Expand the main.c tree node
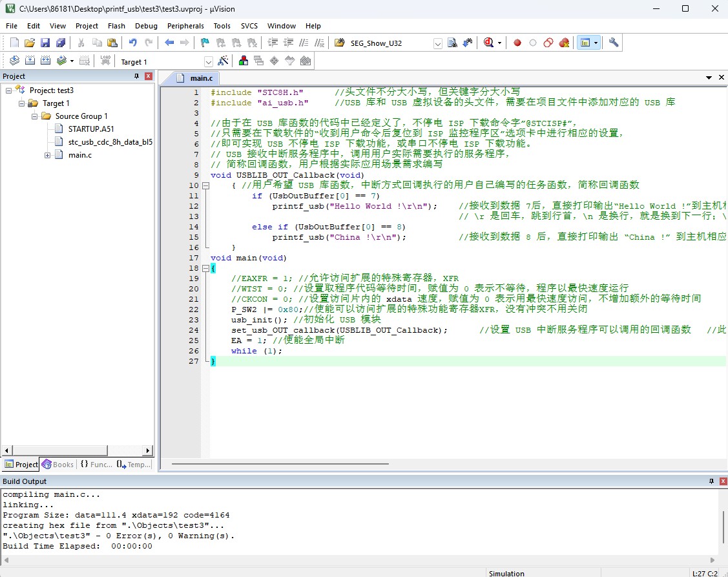The width and height of the screenshot is (728, 577). (47, 155)
